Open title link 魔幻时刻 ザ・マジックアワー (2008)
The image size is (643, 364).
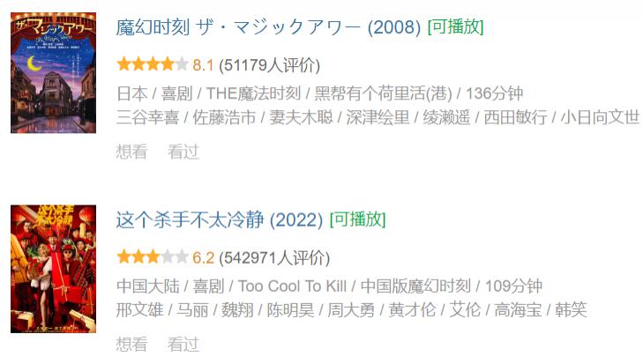pyautogui.click(x=268, y=27)
